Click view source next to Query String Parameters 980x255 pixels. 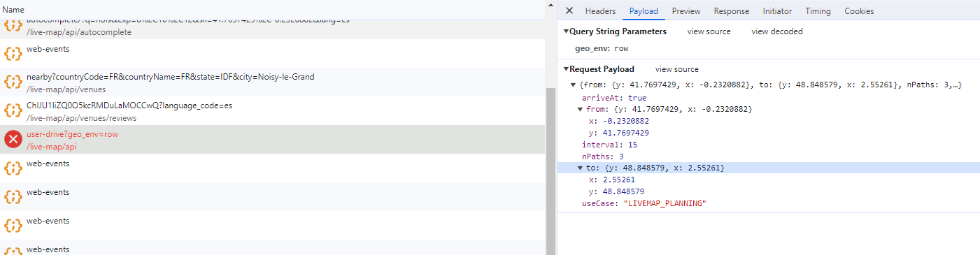click(709, 31)
